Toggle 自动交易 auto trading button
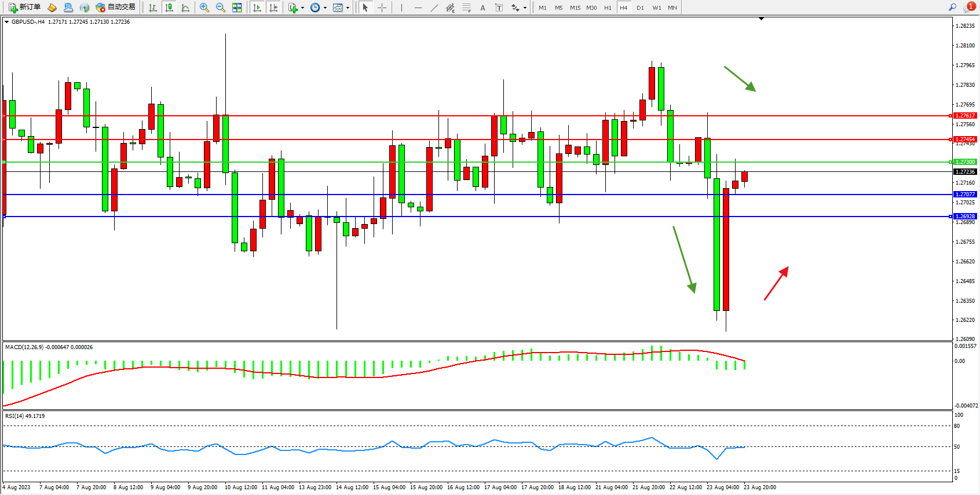 coord(115,8)
